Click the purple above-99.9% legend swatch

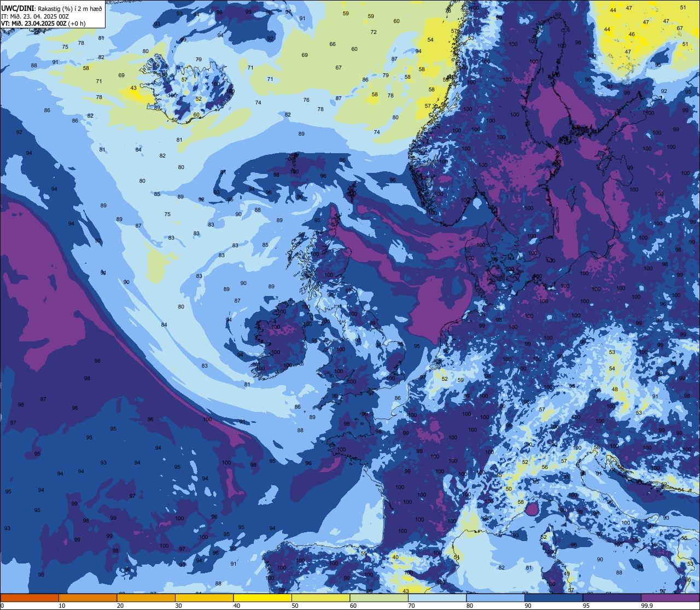pos(670,597)
